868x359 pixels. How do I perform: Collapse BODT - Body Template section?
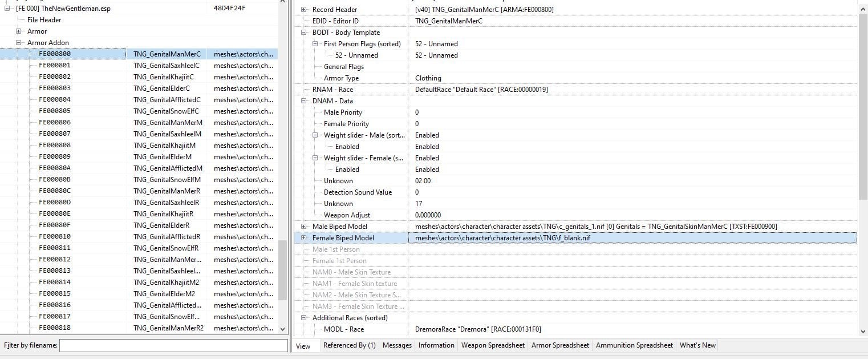coord(303,33)
